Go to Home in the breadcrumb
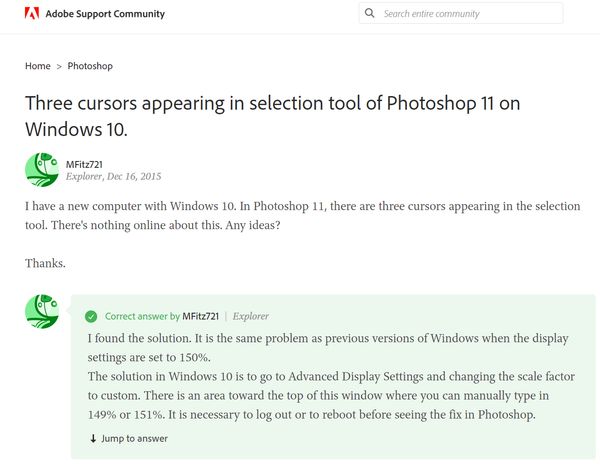 click(x=38, y=66)
